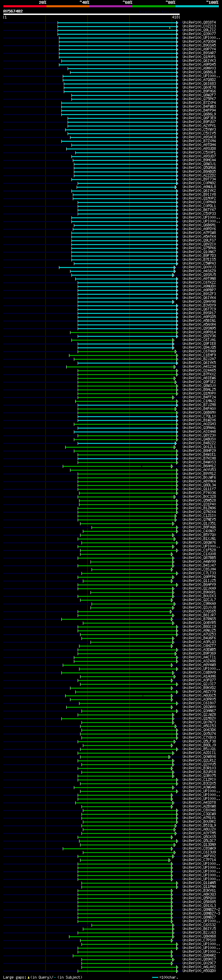
Task: Click the red ~20% identity legend bar
Action: click(x=25, y=6)
